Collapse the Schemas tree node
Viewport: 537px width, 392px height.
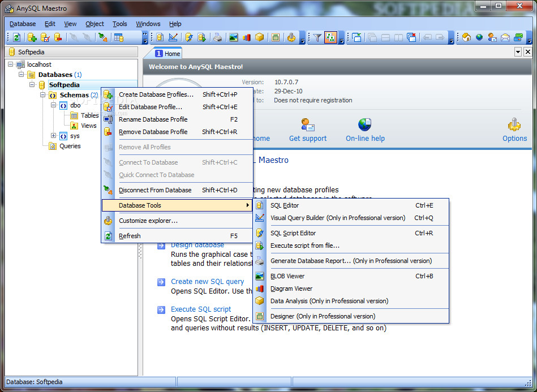pyautogui.click(x=43, y=95)
